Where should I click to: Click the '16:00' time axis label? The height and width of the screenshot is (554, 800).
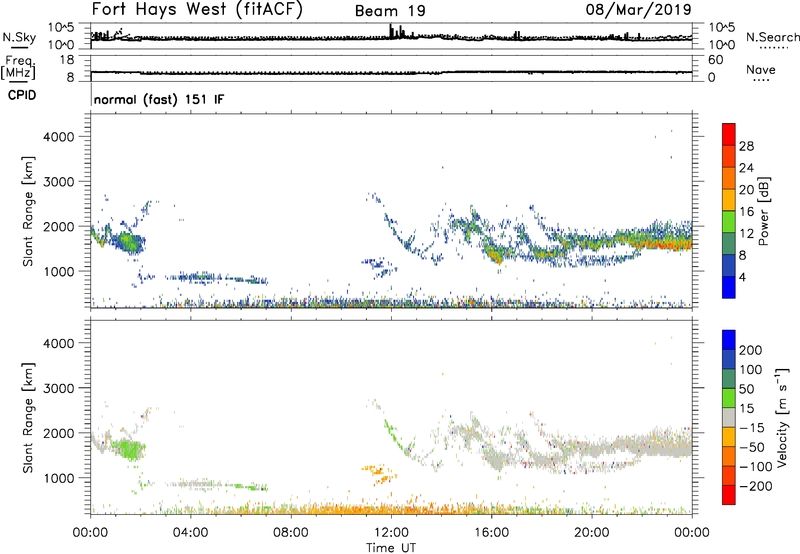(491, 533)
